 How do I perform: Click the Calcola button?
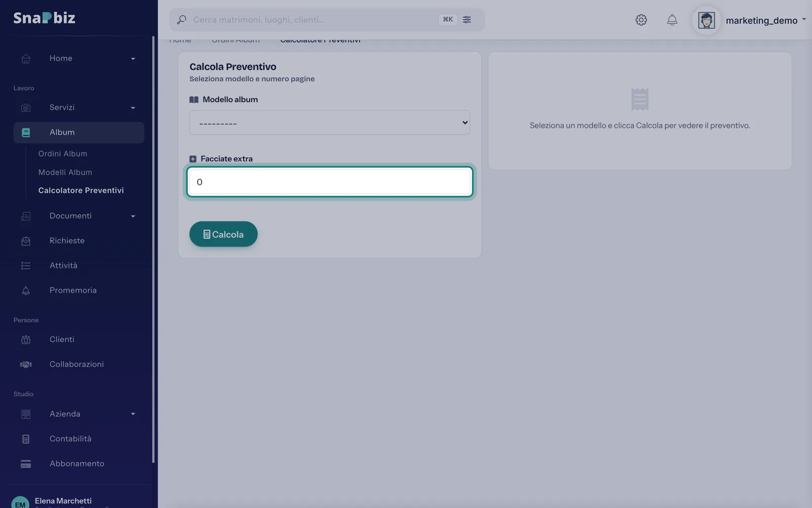click(x=223, y=234)
